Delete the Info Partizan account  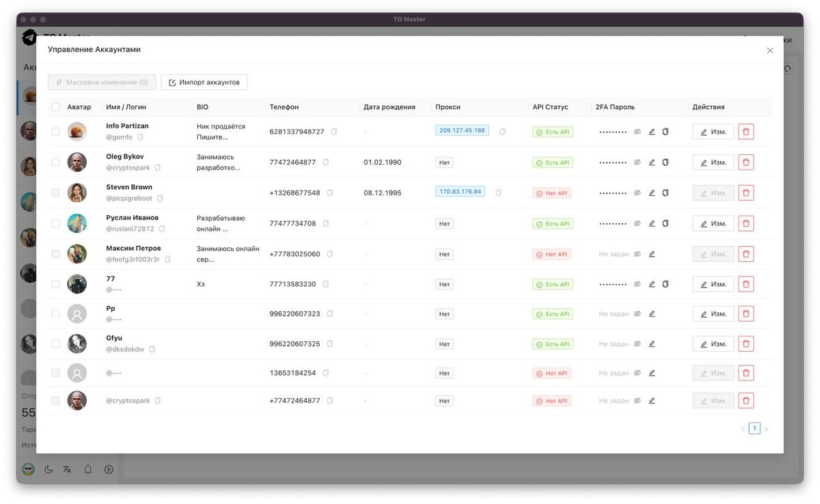(x=746, y=132)
